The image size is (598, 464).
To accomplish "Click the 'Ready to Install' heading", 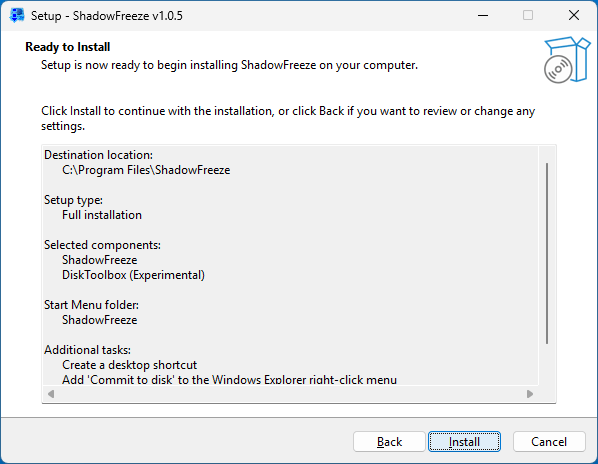I will click(x=68, y=47).
